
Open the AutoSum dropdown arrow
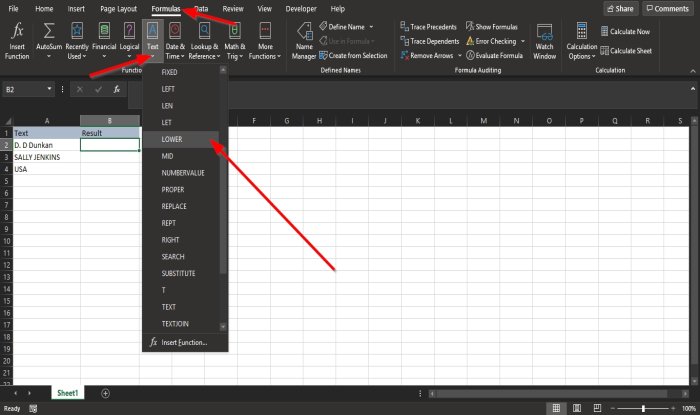pyautogui.click(x=49, y=56)
